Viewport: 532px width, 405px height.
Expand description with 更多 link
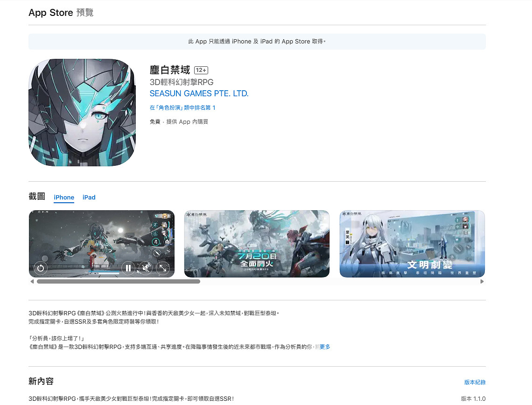(x=325, y=347)
